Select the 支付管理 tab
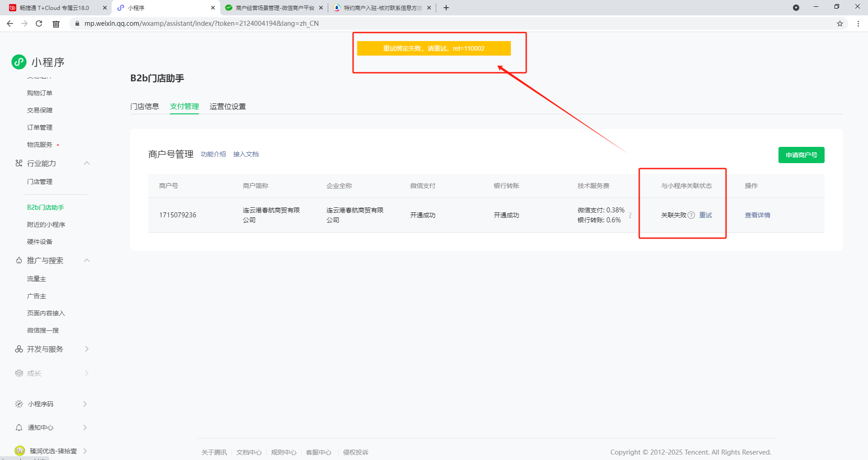 point(184,107)
